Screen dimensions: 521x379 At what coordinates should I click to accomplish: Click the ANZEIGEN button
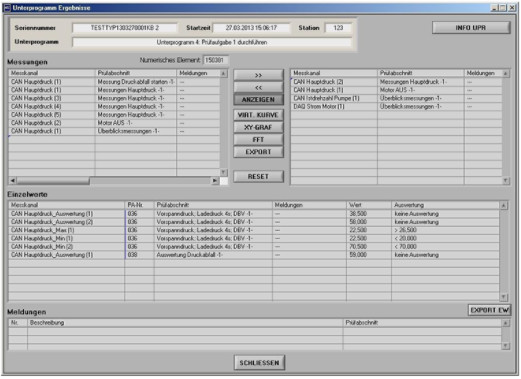pos(258,100)
